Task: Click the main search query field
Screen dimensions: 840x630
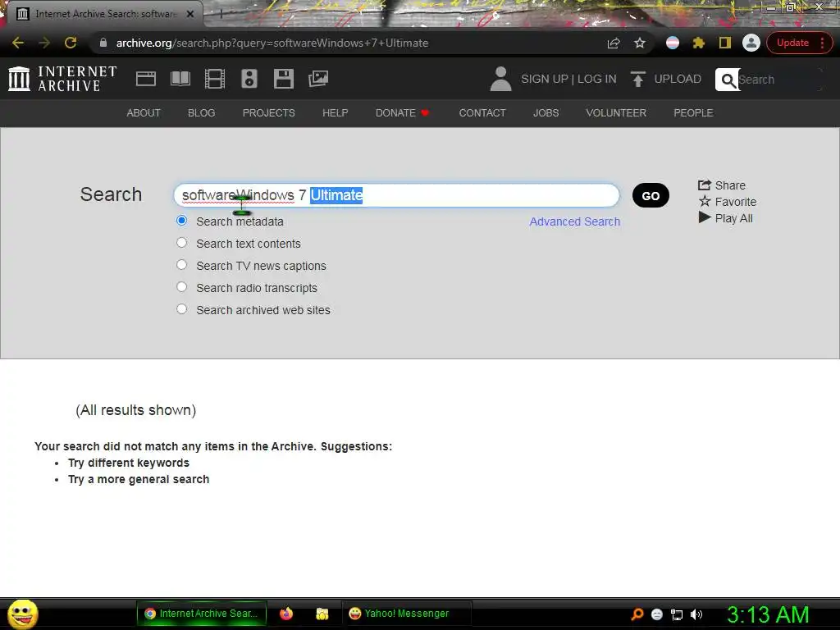Action: coord(396,195)
